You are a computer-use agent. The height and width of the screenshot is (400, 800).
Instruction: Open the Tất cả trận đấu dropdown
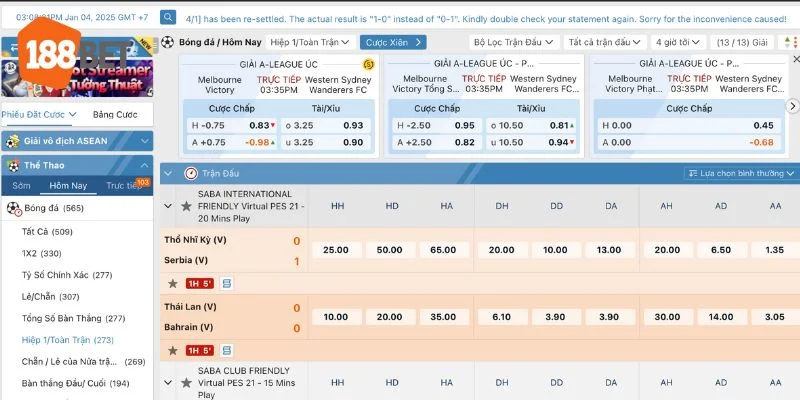(x=605, y=42)
